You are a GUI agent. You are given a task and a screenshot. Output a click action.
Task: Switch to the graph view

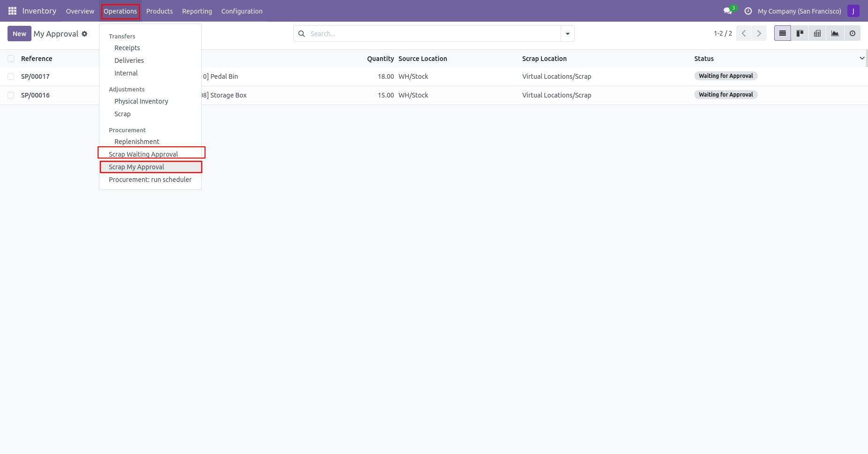click(835, 33)
